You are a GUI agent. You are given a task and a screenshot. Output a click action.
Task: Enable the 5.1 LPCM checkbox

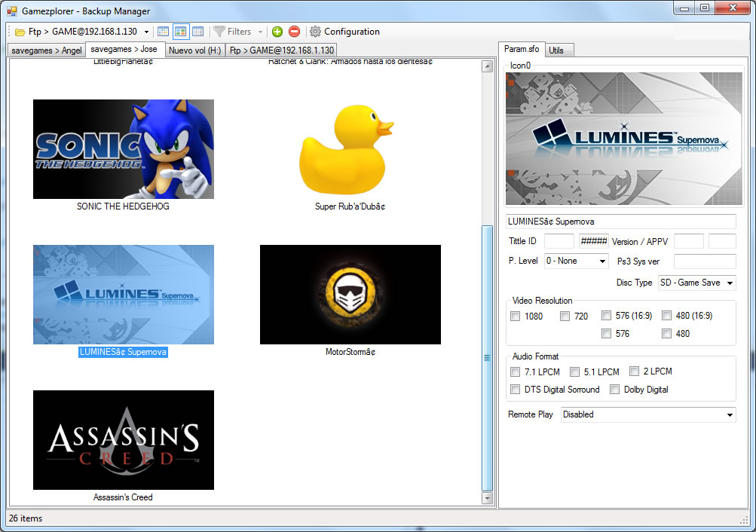(574, 372)
